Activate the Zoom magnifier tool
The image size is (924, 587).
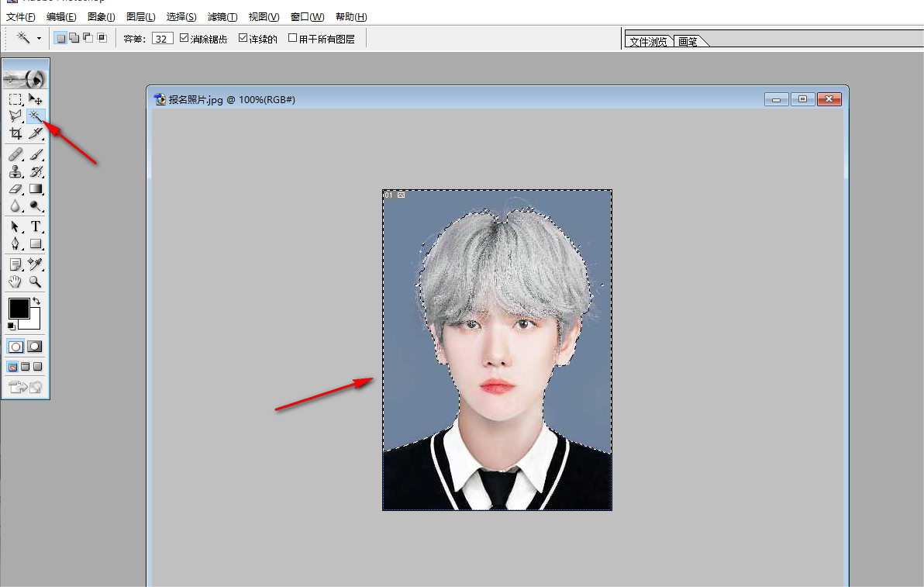(36, 281)
